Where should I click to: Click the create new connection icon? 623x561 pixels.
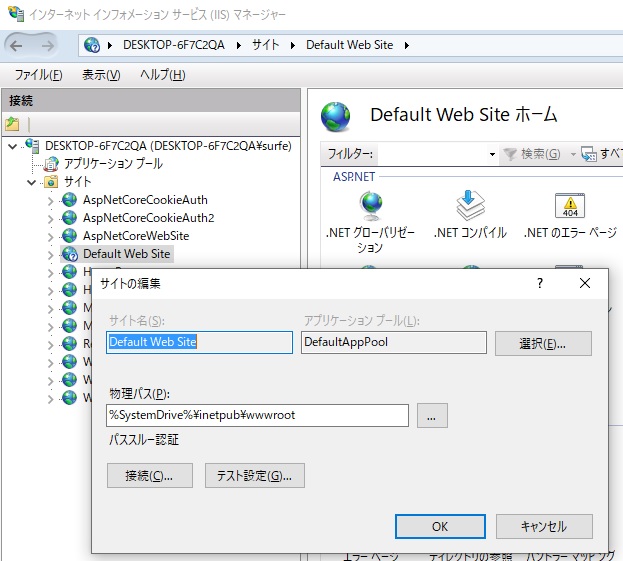pos(12,124)
